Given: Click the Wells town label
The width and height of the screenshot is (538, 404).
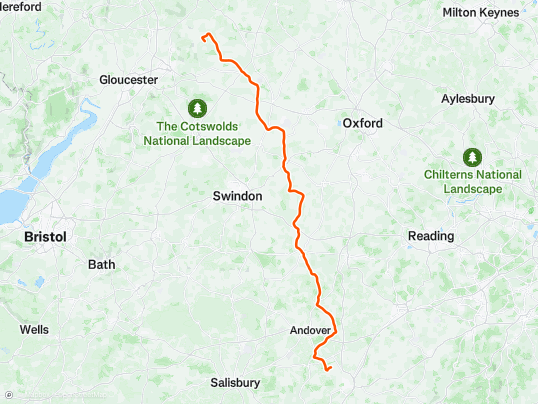Looking at the screenshot, I should (34, 330).
